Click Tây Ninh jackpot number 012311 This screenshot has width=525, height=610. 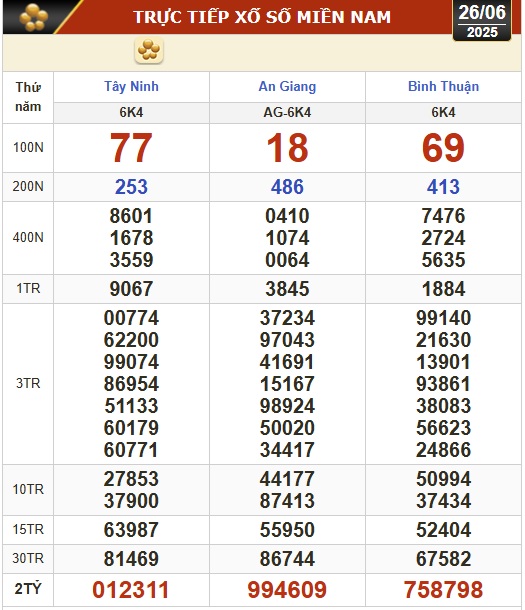[131, 590]
